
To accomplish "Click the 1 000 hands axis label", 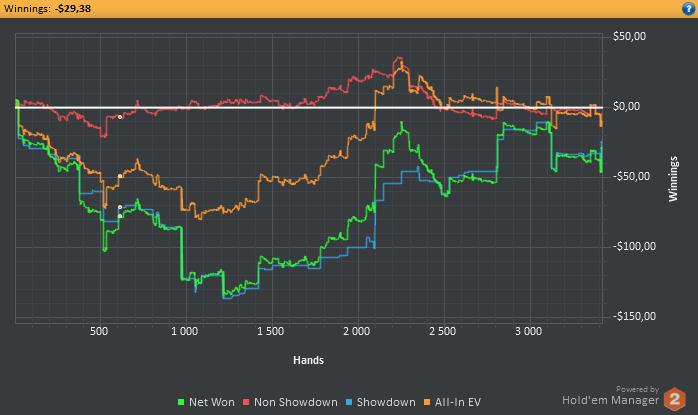I will tap(184, 332).
